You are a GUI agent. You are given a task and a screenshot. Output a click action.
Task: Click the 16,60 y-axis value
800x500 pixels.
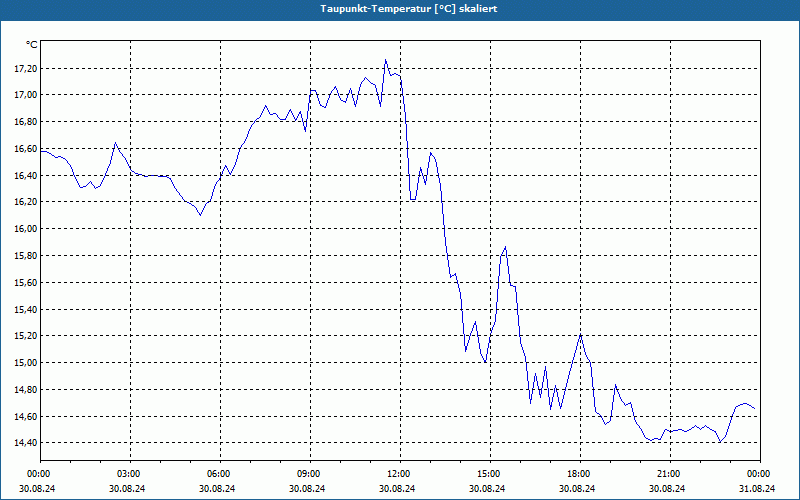(24, 148)
